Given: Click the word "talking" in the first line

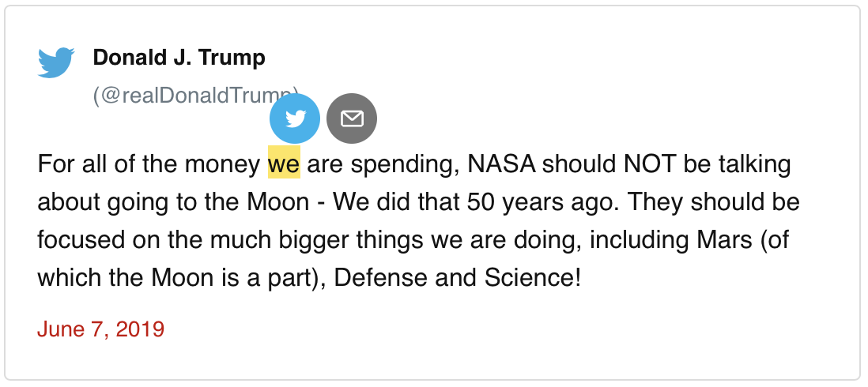Looking at the screenshot, I should point(750,165).
